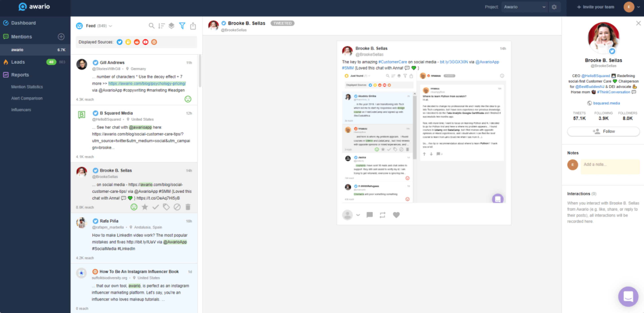Set sentiment on Brooke B. Sellas mention
644x313 pixels.
tap(134, 207)
